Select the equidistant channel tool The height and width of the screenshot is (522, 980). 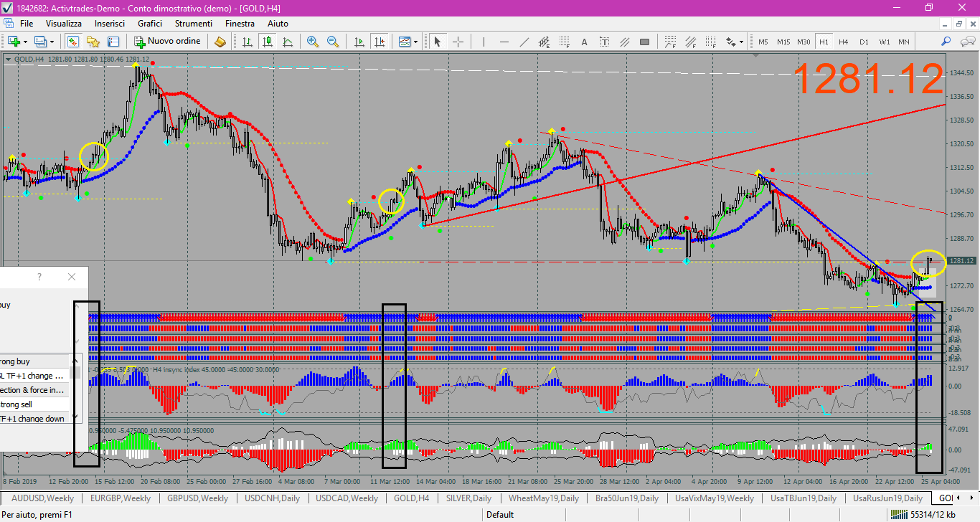click(544, 42)
